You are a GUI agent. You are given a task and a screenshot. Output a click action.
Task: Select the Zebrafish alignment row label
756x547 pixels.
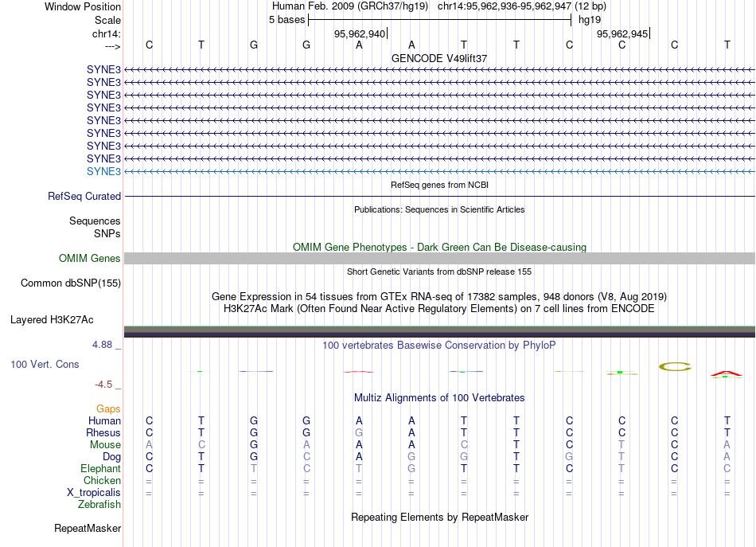click(99, 505)
